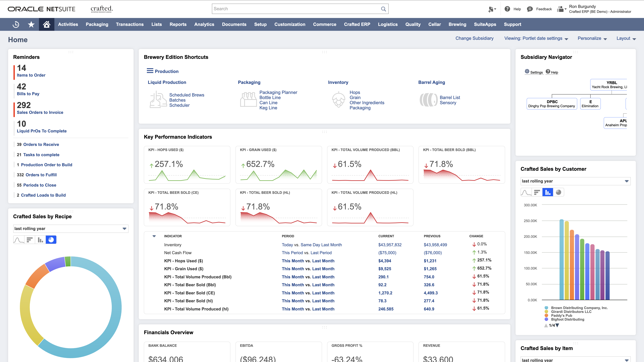This screenshot has height=362, width=644.
Task: Open the Brewing menu
Action: point(457,24)
